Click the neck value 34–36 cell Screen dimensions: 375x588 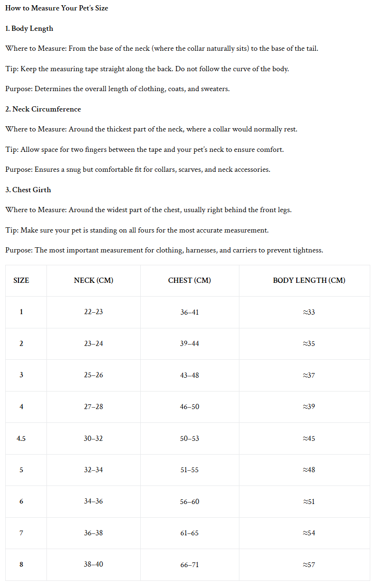pyautogui.click(x=93, y=502)
